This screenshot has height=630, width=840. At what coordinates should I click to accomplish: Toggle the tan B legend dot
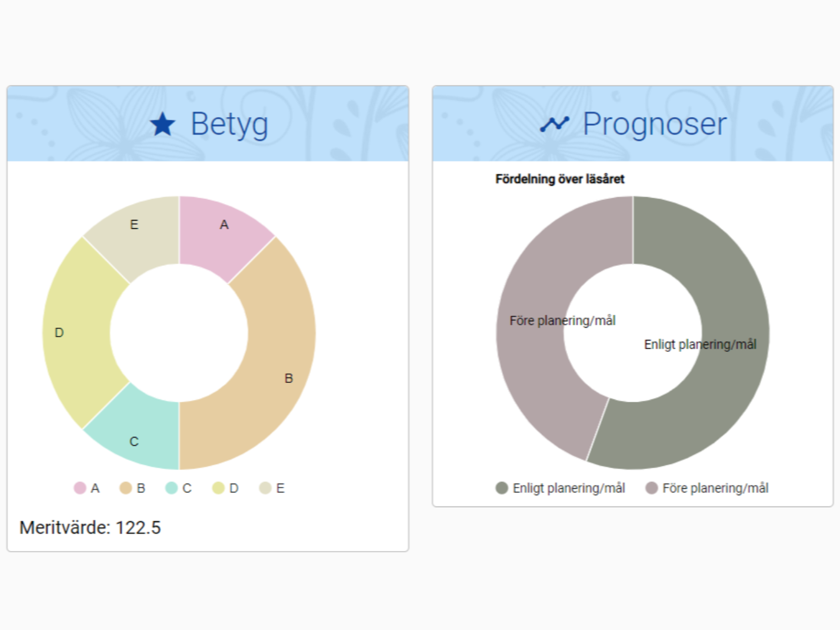click(126, 488)
